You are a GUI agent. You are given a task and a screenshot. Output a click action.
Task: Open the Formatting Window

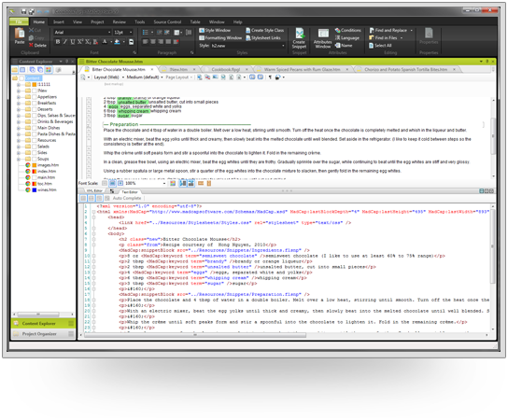coord(220,38)
